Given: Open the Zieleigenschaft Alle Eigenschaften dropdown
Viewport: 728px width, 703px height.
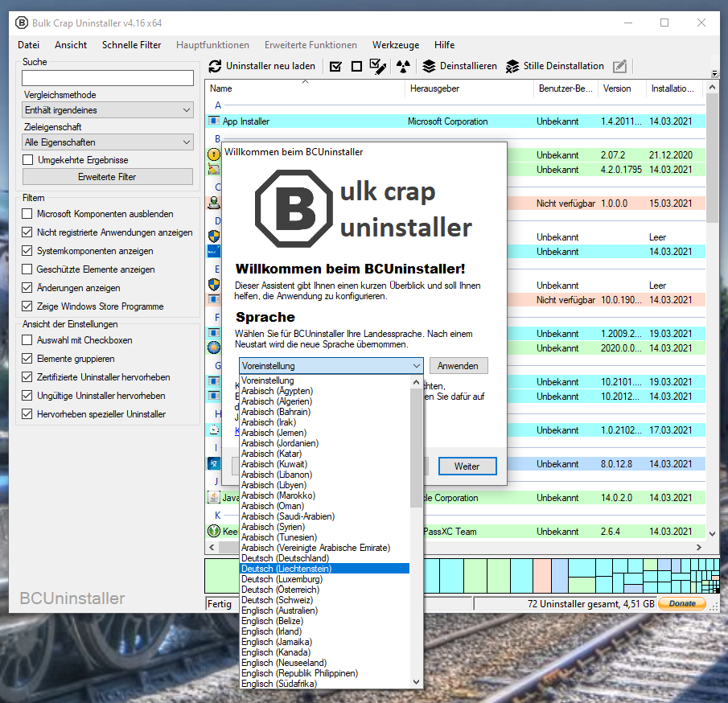Looking at the screenshot, I should click(x=108, y=142).
